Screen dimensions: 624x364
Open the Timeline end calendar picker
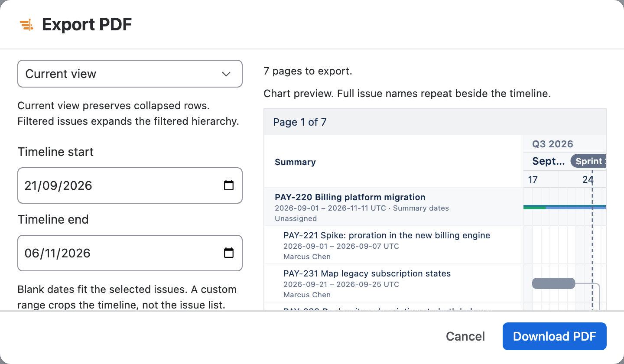pyautogui.click(x=228, y=253)
